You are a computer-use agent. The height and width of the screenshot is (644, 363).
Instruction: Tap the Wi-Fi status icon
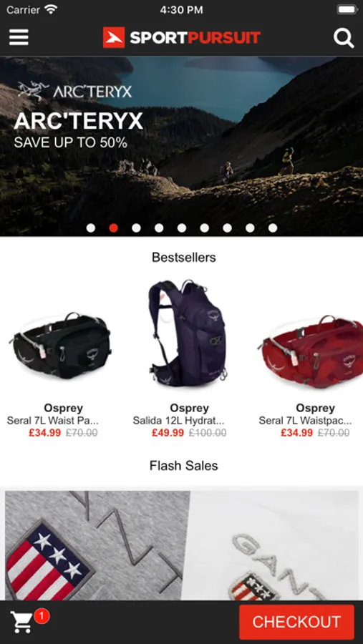[52, 9]
